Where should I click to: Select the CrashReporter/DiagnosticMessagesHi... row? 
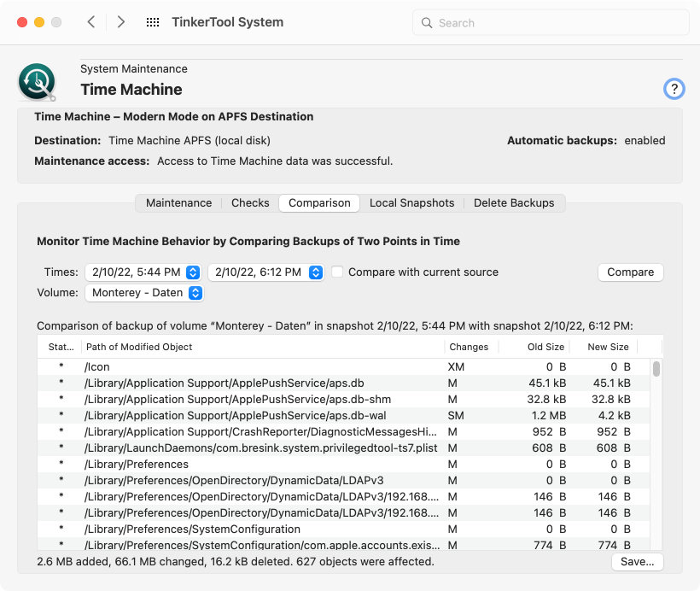[x=343, y=431]
